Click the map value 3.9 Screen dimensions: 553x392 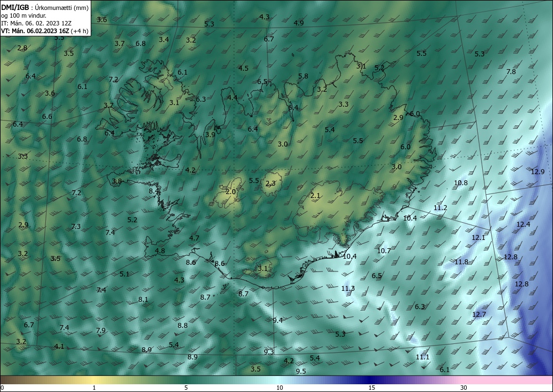click(210, 135)
